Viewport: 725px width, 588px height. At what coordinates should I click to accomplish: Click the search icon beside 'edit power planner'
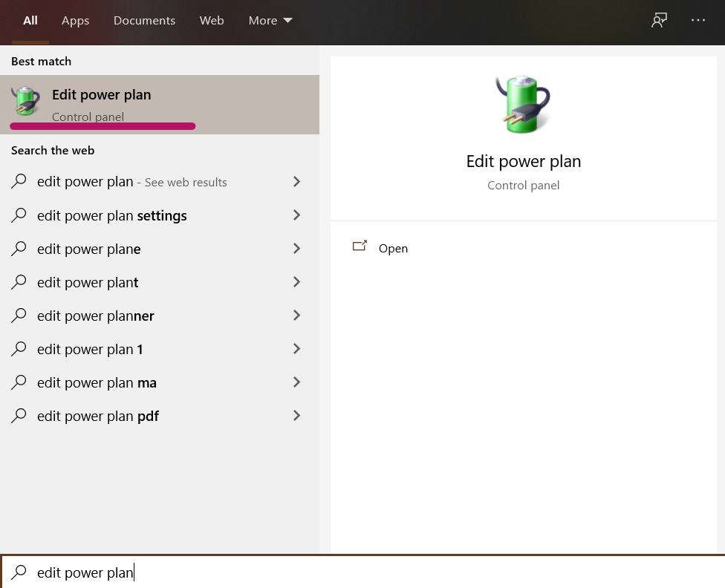[19, 316]
